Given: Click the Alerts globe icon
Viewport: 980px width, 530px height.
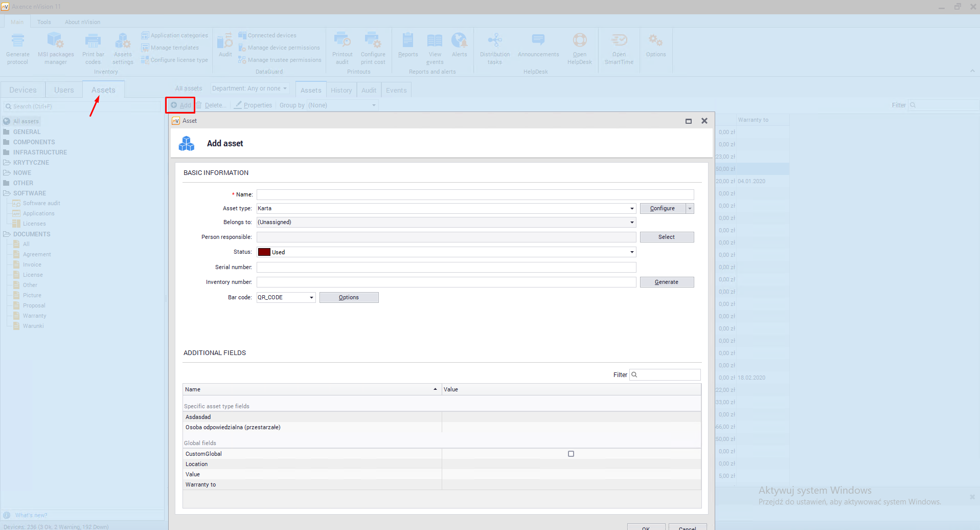Looking at the screenshot, I should (x=459, y=41).
